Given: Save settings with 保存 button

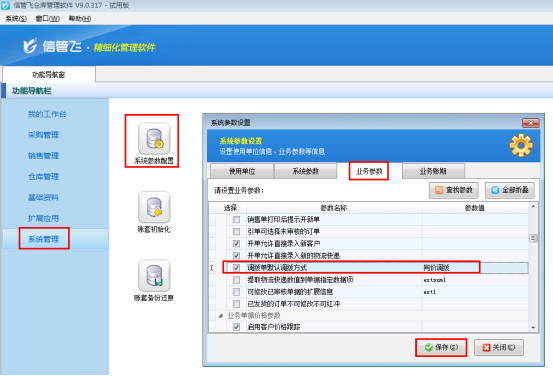Looking at the screenshot, I should (441, 347).
